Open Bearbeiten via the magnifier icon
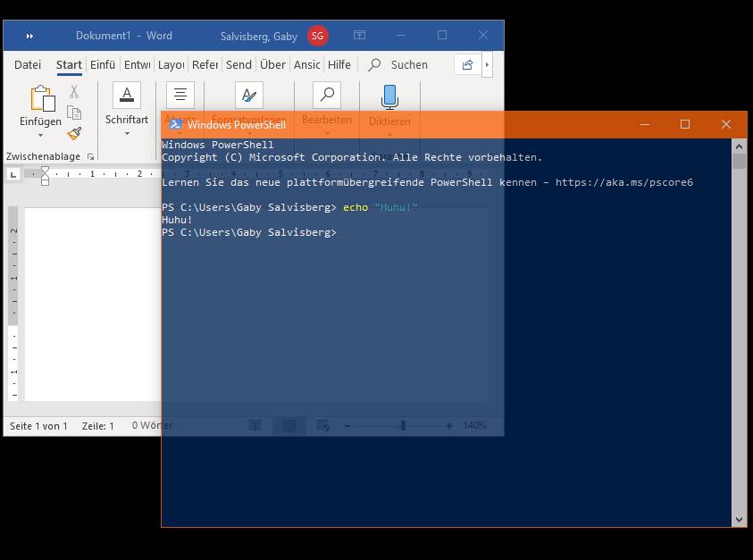This screenshot has height=560, width=753. point(326,94)
